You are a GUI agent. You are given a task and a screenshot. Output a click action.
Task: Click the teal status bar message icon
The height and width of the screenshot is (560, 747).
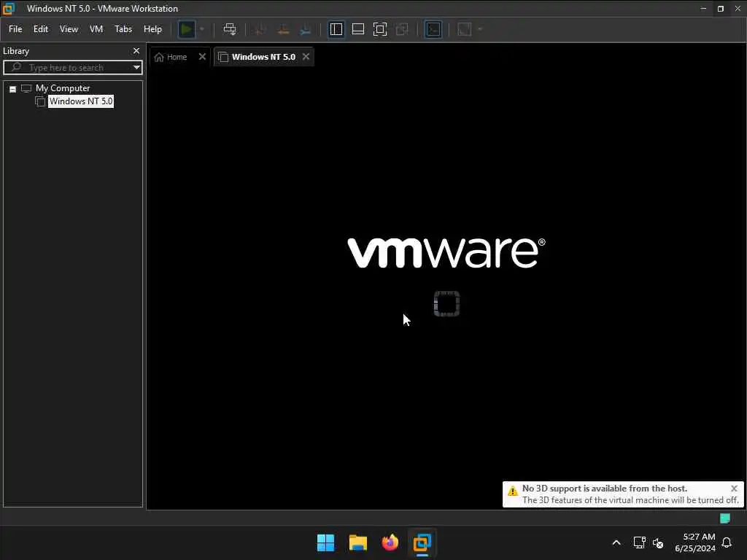724,518
